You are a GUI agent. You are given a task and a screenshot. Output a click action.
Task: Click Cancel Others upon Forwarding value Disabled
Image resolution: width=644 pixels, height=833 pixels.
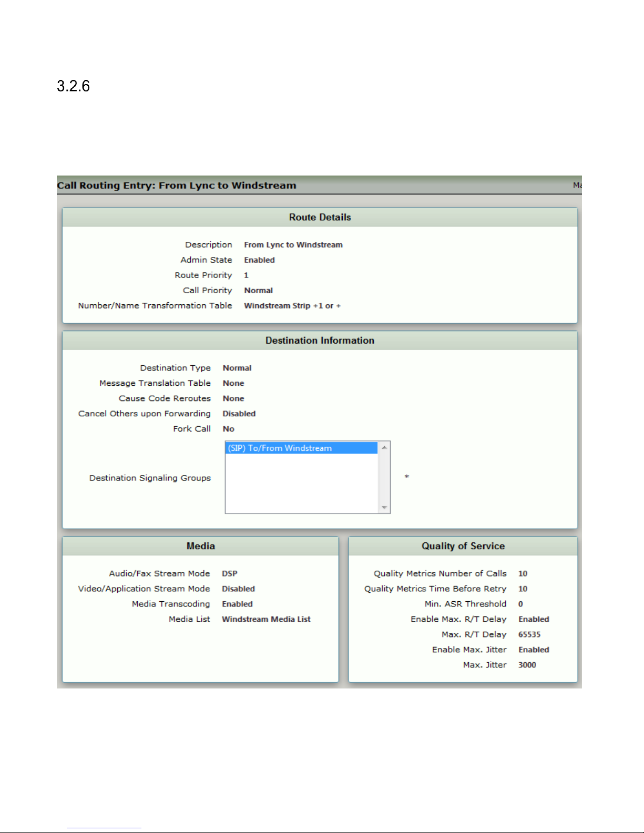click(239, 414)
